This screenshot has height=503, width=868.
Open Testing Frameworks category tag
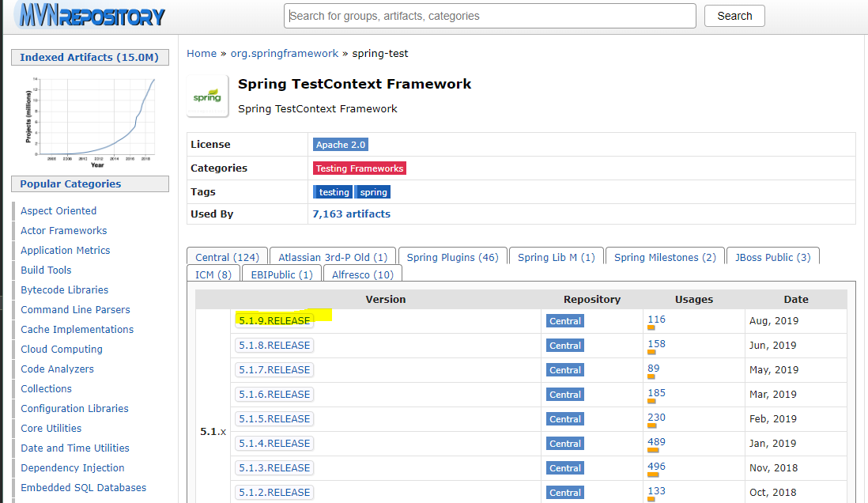(359, 168)
